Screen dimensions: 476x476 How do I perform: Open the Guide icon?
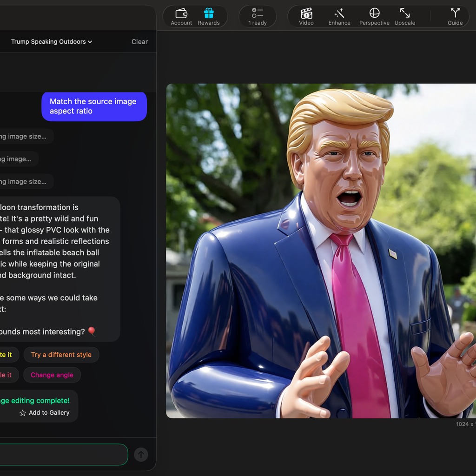coord(455,16)
